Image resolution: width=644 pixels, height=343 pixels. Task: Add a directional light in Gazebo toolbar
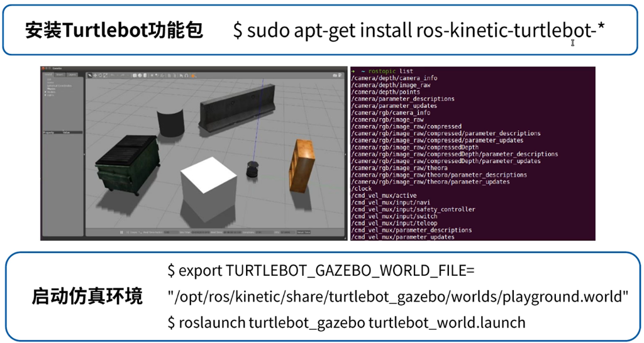(x=162, y=75)
